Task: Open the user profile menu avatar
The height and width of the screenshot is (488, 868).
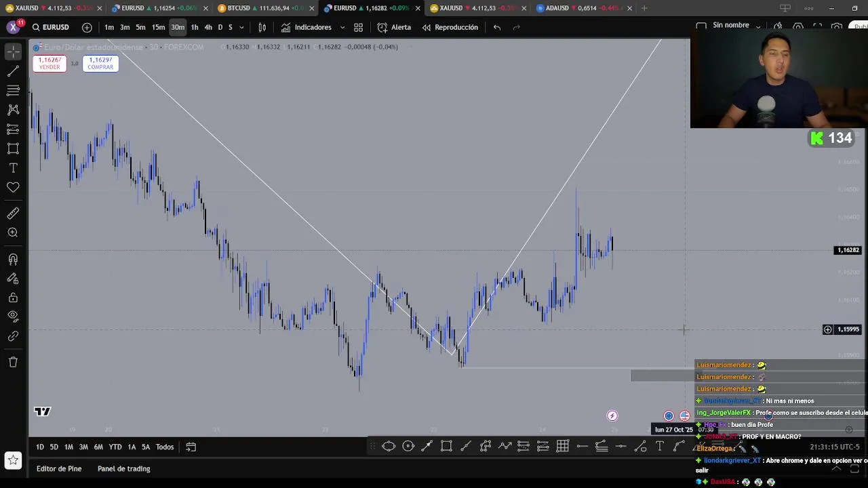Action: tap(13, 27)
